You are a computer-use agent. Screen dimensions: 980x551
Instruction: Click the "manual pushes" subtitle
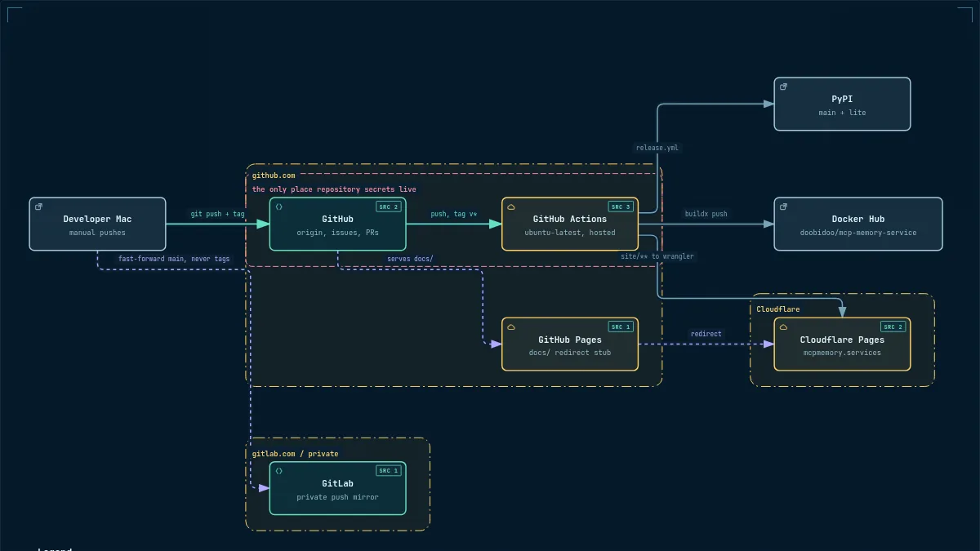point(97,233)
